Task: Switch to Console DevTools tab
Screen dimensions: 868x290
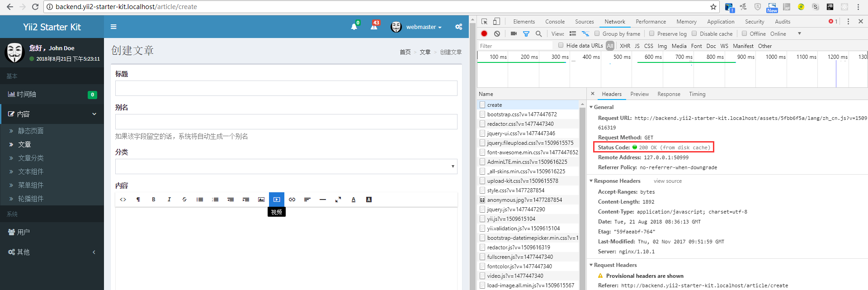Action: pyautogui.click(x=555, y=21)
